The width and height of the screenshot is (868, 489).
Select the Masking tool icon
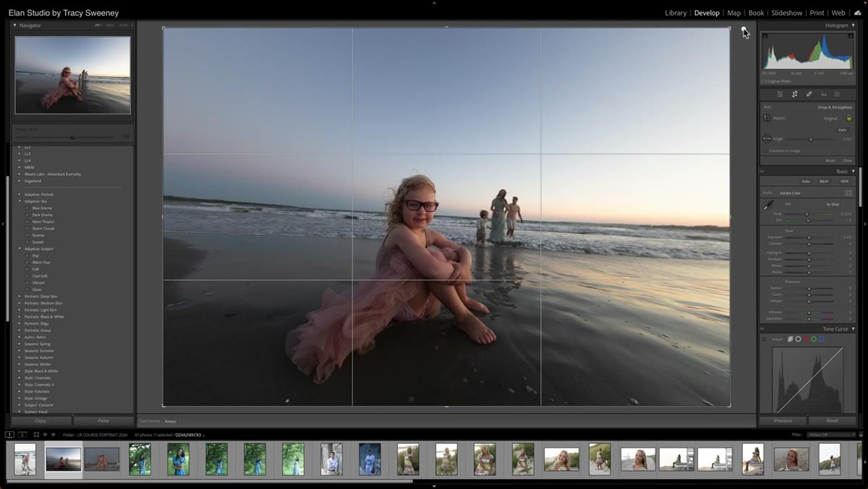pos(837,94)
